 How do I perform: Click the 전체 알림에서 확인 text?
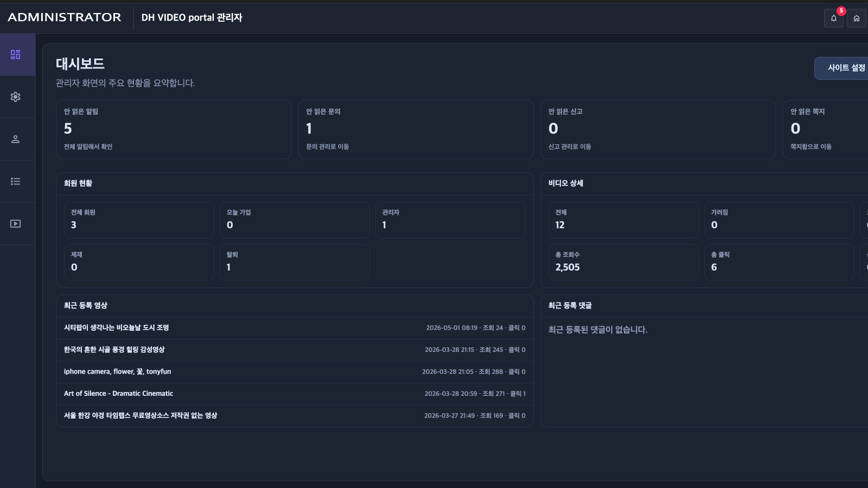(88, 147)
